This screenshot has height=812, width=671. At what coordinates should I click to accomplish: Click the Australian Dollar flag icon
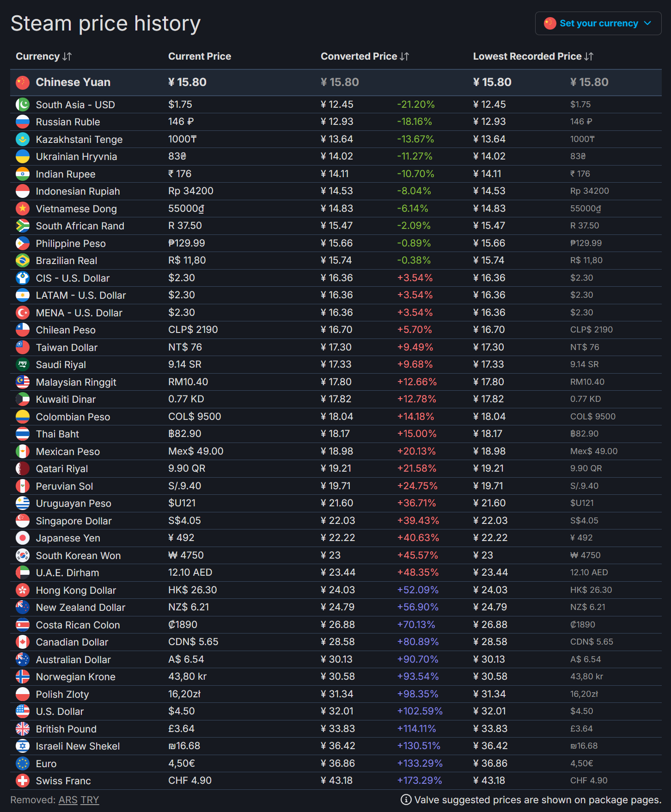[23, 659]
